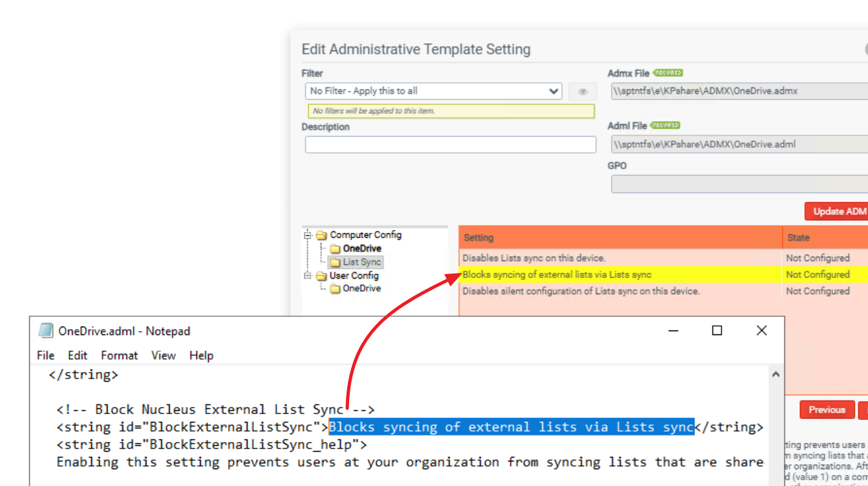Open the Notepad Help menu
868x486 pixels.
[201, 356]
